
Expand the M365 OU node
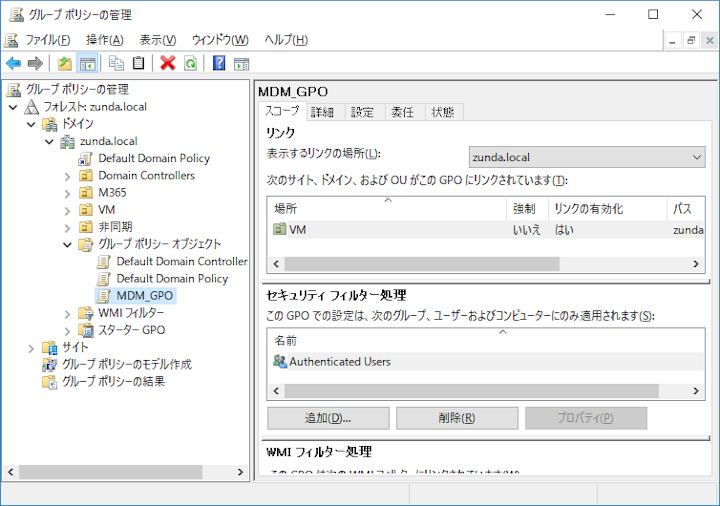(68, 193)
